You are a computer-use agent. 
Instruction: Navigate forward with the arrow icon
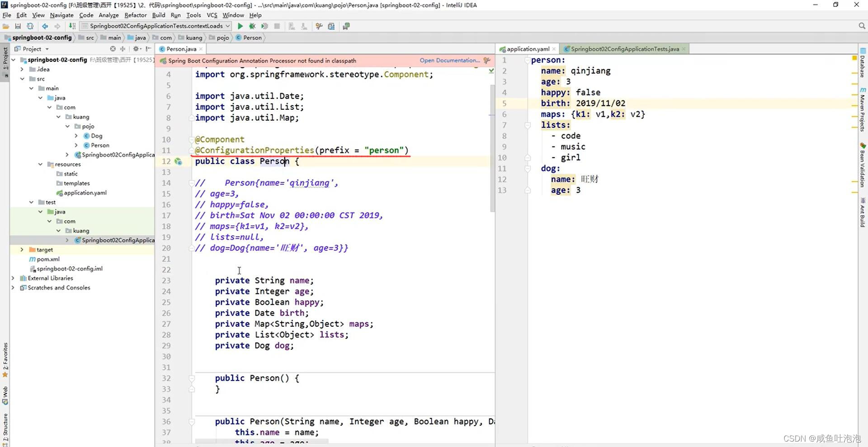(x=57, y=26)
